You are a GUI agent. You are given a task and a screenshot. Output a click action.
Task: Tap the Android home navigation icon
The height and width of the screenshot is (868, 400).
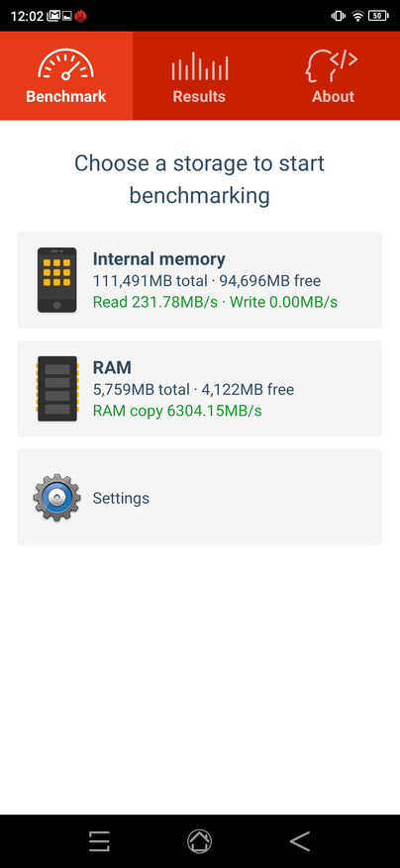(199, 841)
